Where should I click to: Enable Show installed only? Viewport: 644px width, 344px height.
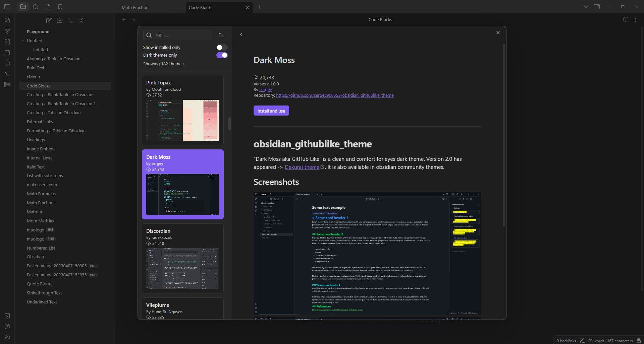(222, 47)
